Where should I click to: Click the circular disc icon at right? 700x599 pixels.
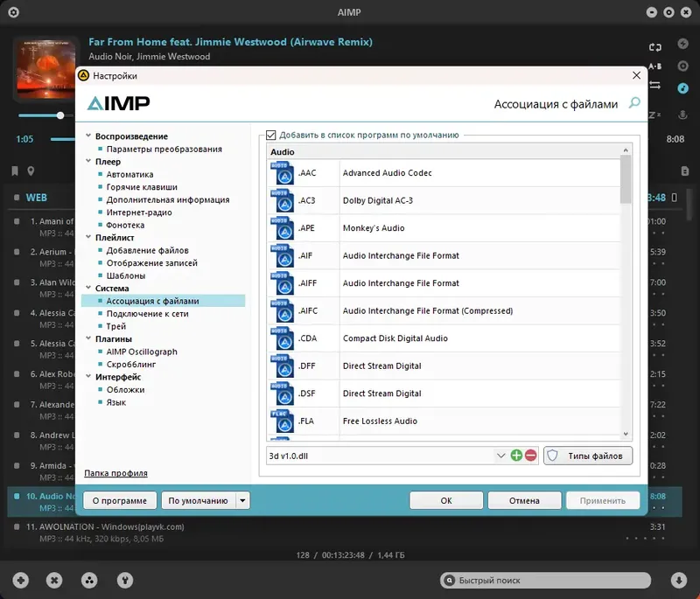pos(682,66)
